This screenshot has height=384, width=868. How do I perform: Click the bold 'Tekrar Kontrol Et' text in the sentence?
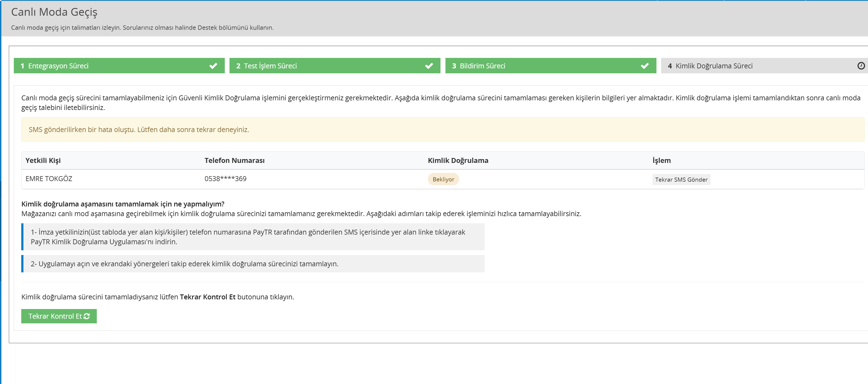click(208, 297)
